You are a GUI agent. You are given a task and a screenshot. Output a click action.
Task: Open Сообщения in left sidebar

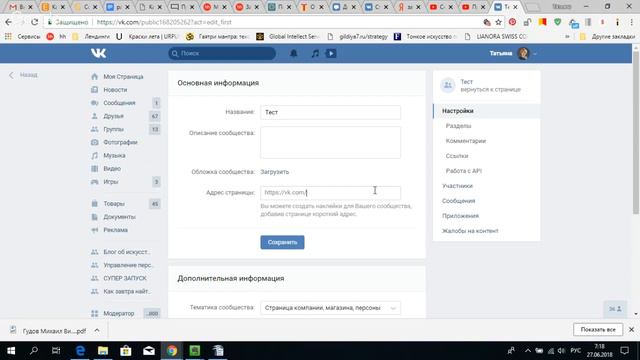pos(119,103)
